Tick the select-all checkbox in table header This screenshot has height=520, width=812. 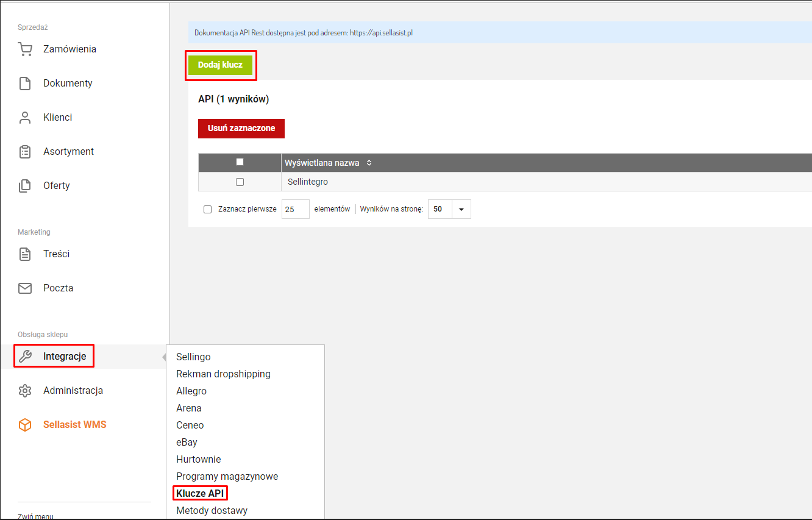240,162
